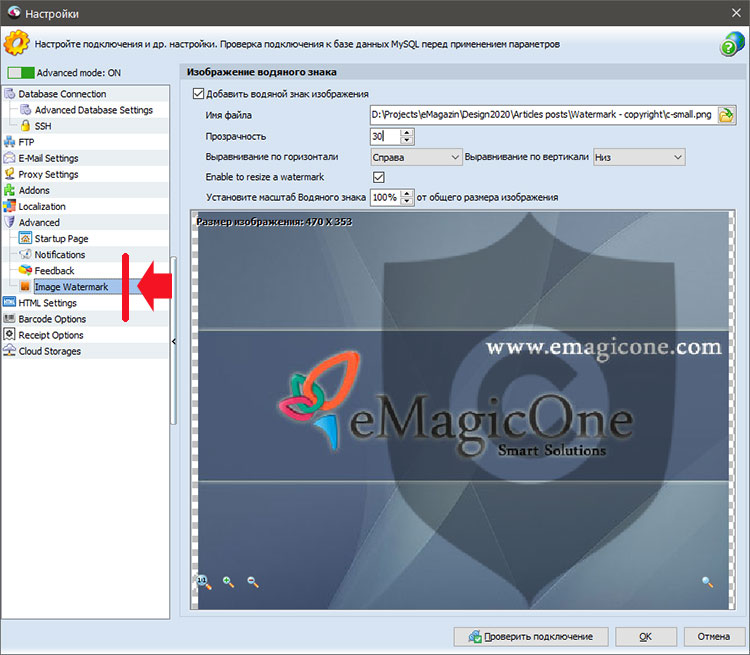Toggle Enable to resize a watermark checkbox
The image size is (750, 655).
378,177
